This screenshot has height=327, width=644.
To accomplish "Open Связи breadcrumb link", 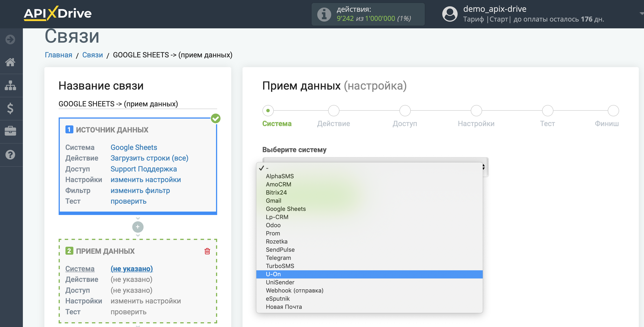I will click(x=92, y=55).
